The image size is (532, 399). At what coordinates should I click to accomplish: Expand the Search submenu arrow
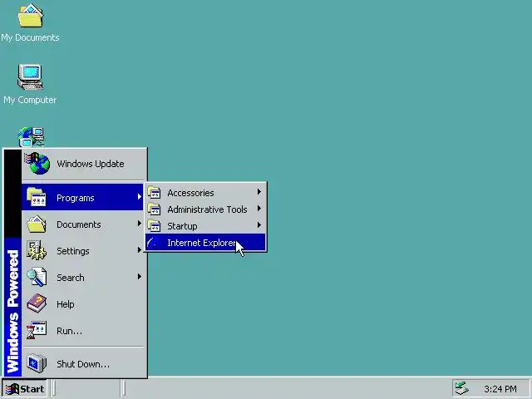click(x=139, y=277)
